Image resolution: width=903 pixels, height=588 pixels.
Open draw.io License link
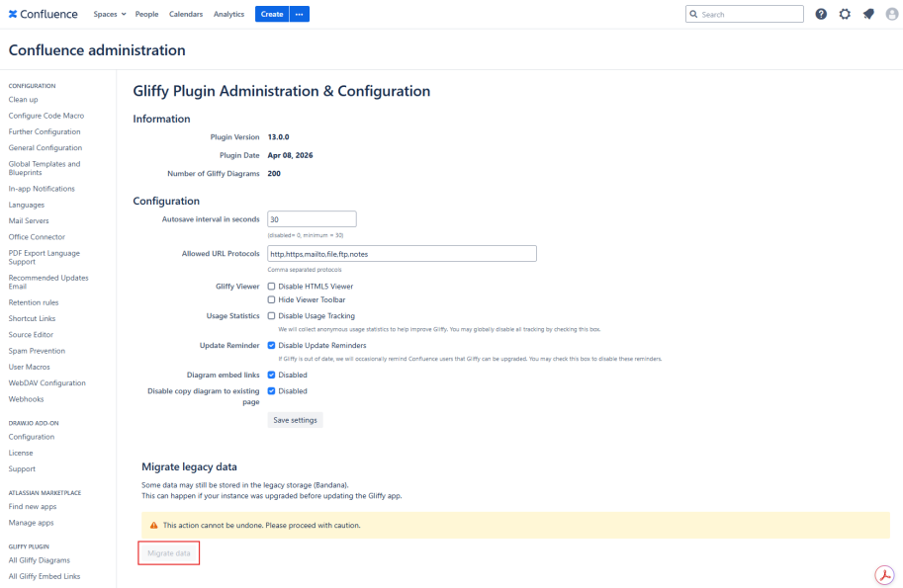pos(21,453)
